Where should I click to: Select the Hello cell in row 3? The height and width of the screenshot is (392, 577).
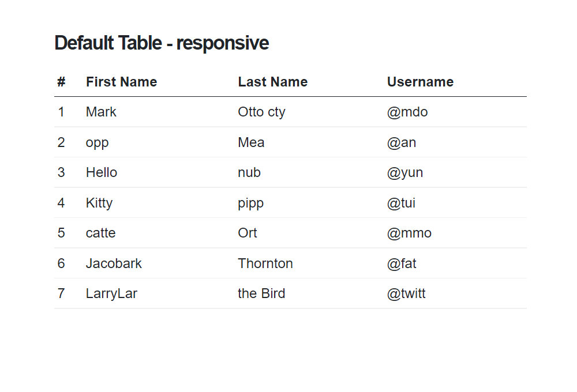click(x=102, y=172)
